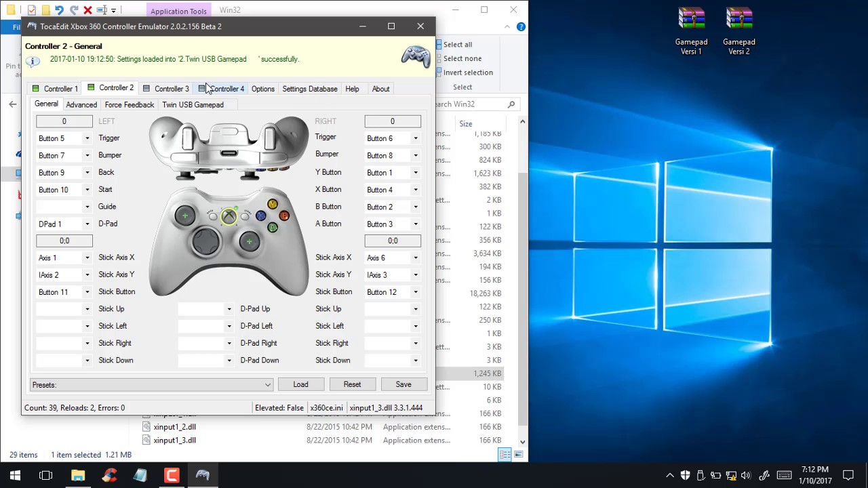Click the Size column header in Explorer

[x=466, y=124]
